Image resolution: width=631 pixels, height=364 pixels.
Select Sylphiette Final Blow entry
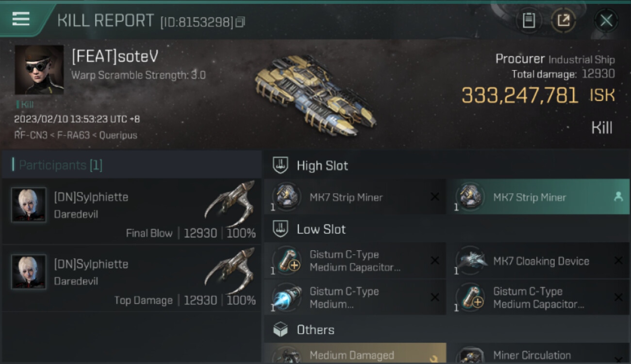(132, 212)
